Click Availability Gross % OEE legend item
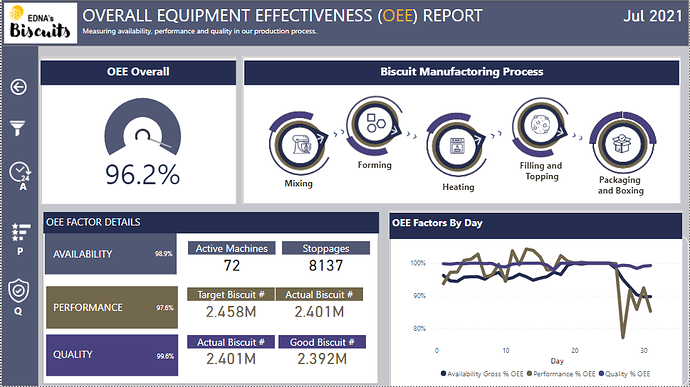Screen dimensions: 690x387 [x=482, y=374]
